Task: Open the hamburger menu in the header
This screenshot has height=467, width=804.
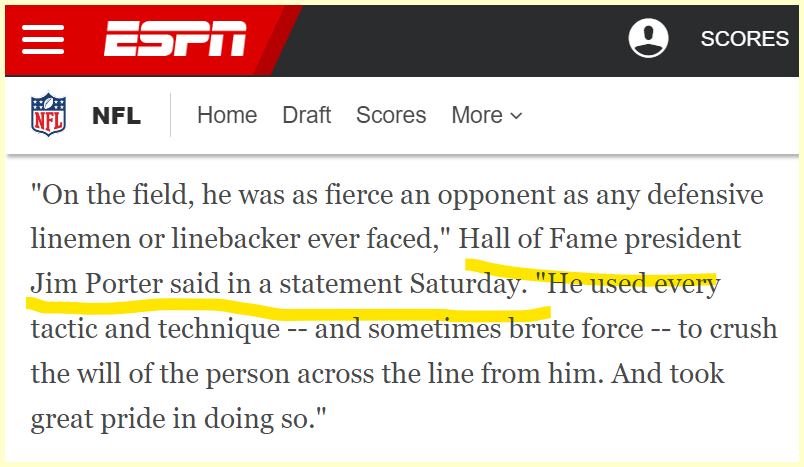Action: pyautogui.click(x=44, y=40)
